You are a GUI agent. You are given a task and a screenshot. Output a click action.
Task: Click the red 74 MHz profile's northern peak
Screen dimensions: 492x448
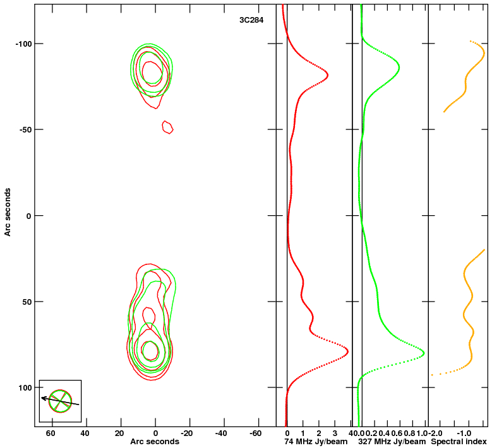[x=327, y=75]
